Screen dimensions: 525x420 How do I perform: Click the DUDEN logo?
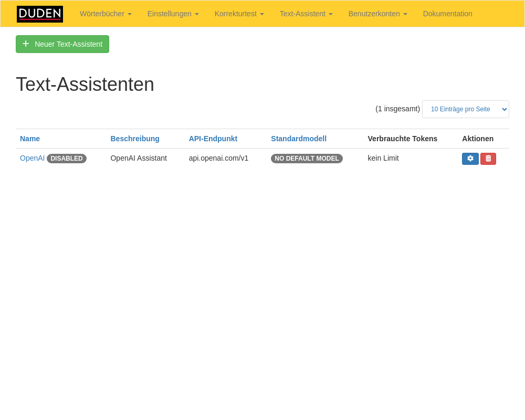40,14
